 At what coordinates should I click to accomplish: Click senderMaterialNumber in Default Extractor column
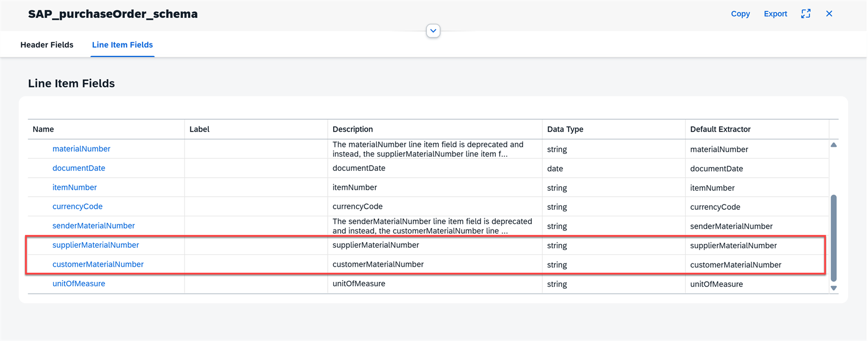click(731, 226)
